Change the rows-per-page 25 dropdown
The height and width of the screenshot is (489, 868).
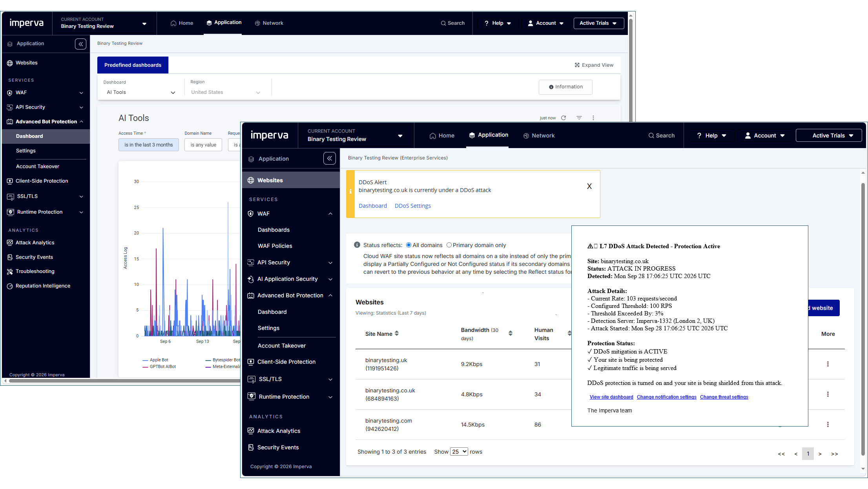[459, 452]
